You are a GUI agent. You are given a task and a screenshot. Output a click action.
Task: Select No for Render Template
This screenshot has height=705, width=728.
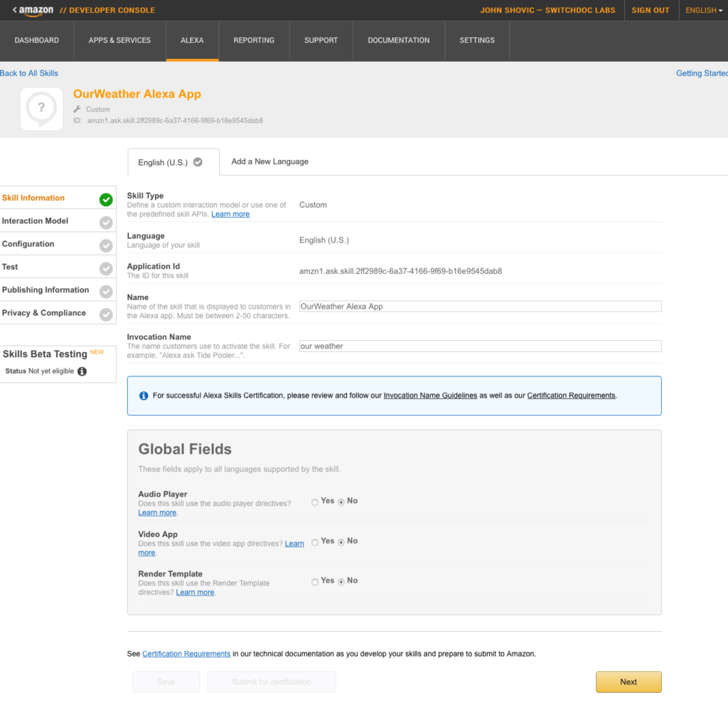point(341,582)
